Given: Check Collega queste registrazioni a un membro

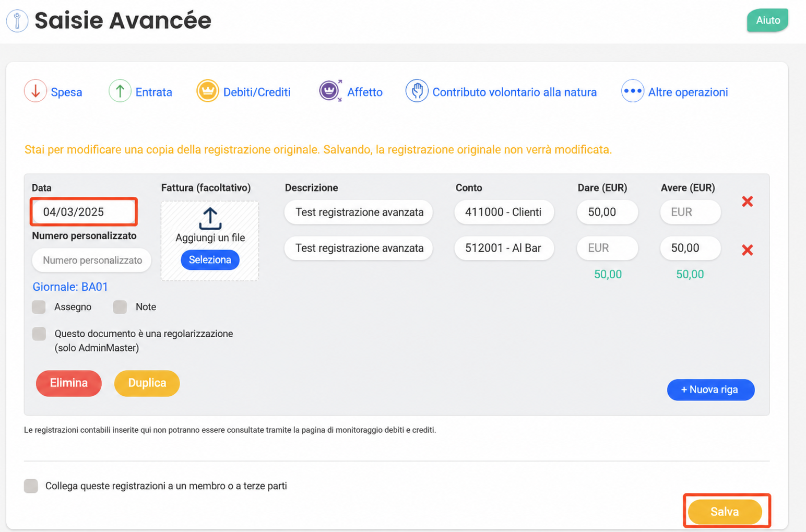Looking at the screenshot, I should 31,486.
